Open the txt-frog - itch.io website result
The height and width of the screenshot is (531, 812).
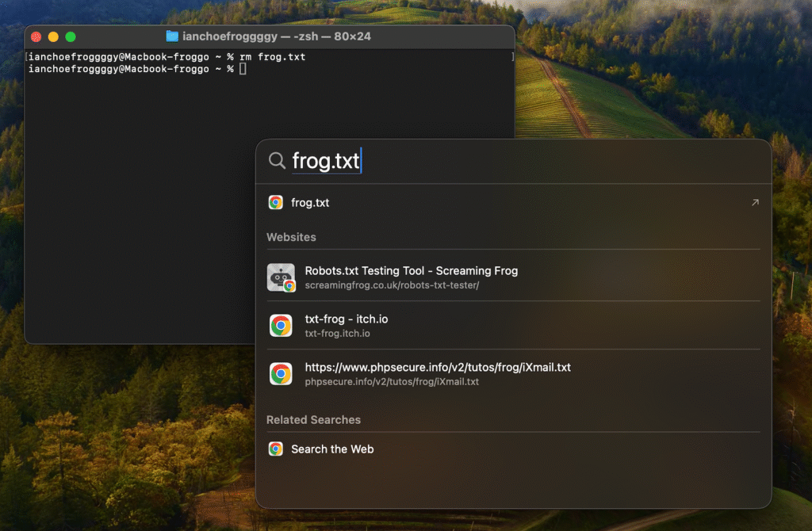click(346, 319)
